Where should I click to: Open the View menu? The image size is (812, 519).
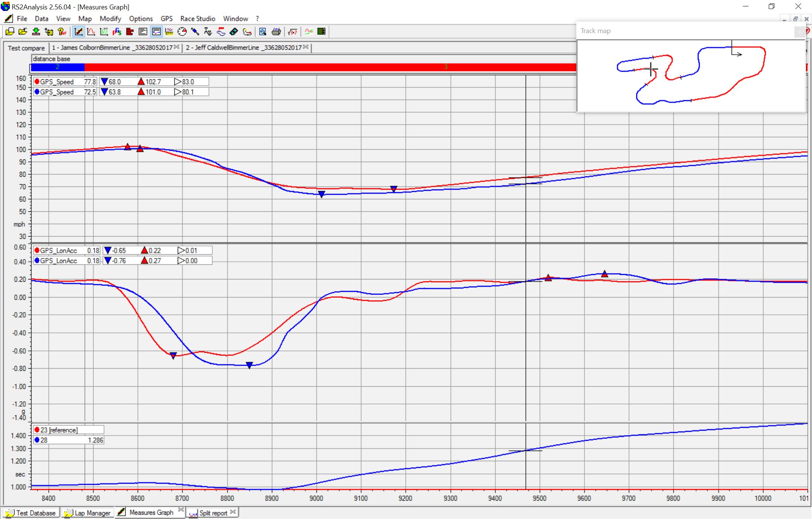coord(63,18)
